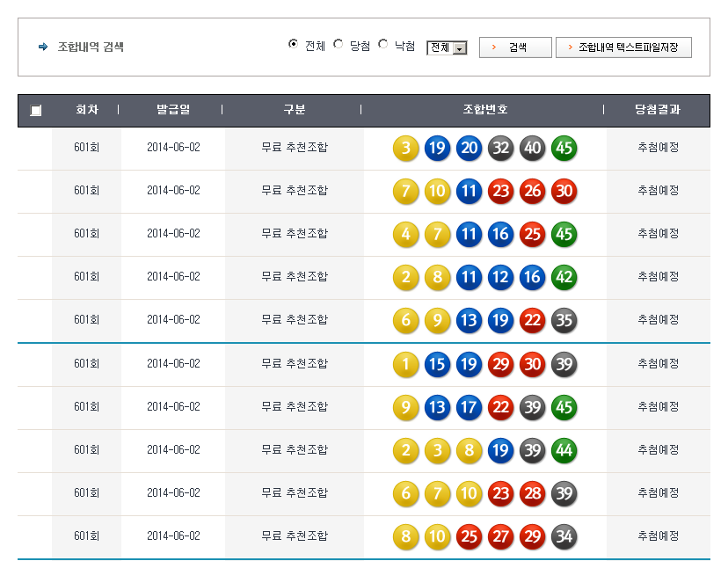Click the yellow number 1 ball
The height and width of the screenshot is (561, 728).
tap(406, 364)
